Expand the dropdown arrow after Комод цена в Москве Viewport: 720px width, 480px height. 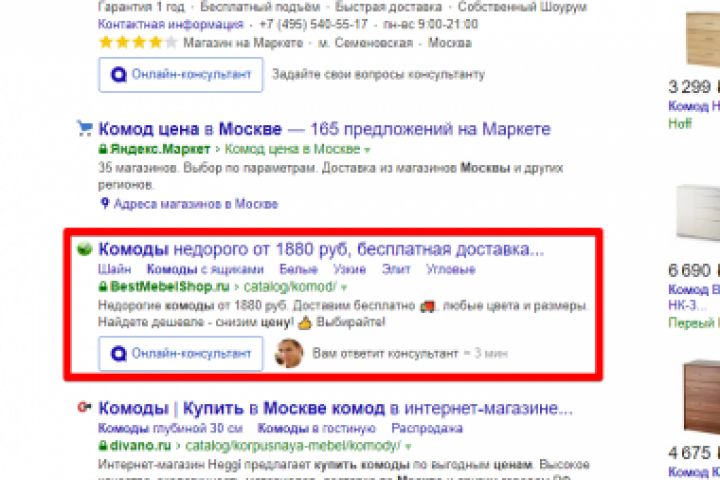click(x=367, y=150)
